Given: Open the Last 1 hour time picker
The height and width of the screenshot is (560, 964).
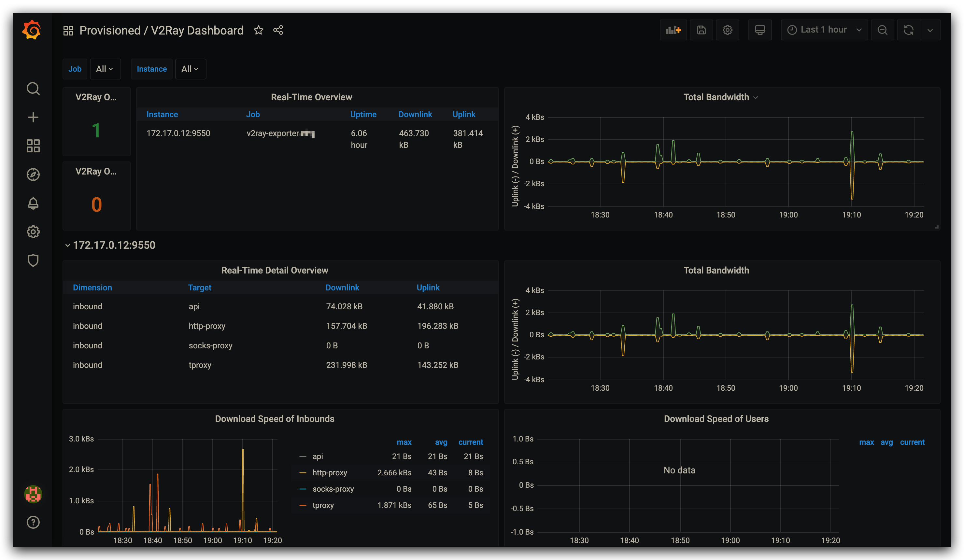Looking at the screenshot, I should pos(824,30).
